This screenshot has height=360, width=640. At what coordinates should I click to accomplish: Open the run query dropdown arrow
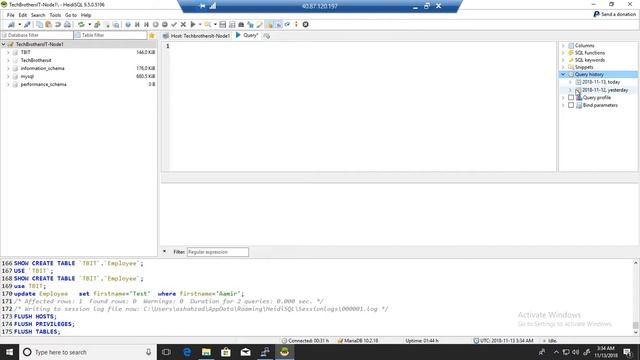click(200, 24)
